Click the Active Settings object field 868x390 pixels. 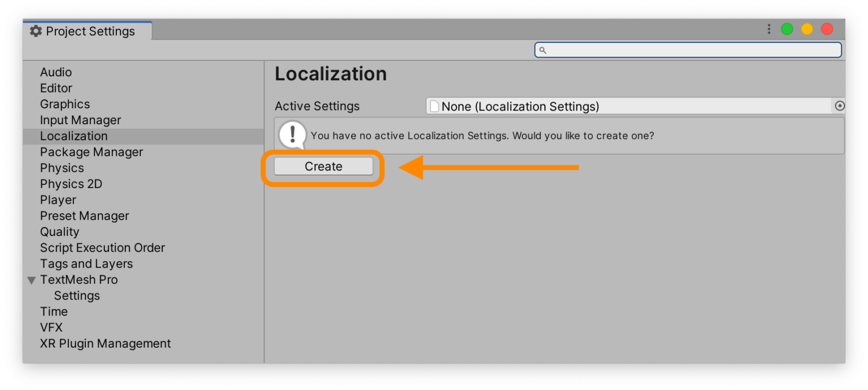pos(628,106)
